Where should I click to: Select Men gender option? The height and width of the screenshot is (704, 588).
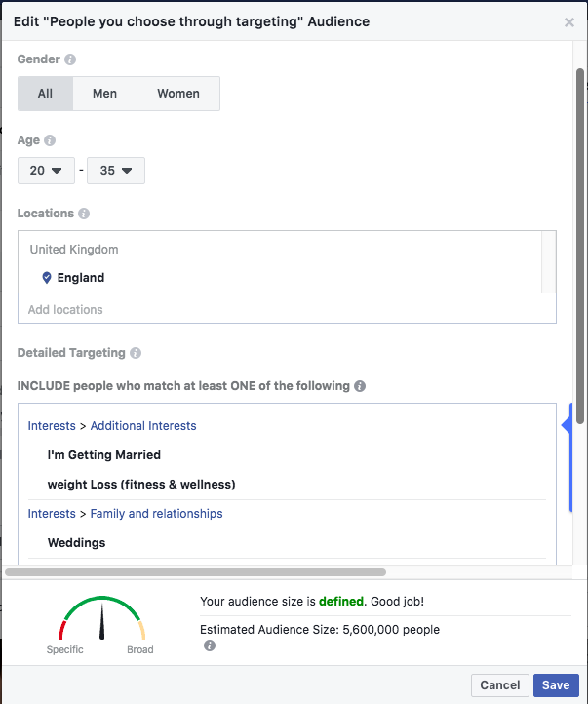[104, 94]
